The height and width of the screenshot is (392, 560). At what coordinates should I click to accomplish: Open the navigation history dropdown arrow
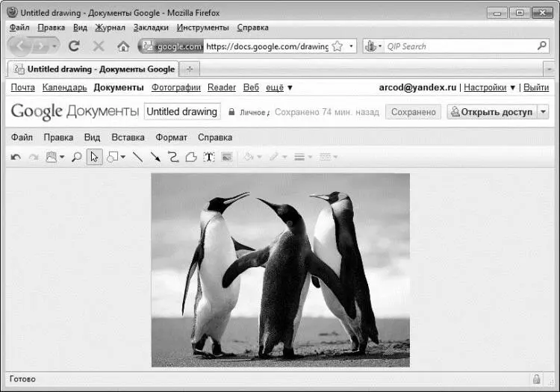click(55, 46)
